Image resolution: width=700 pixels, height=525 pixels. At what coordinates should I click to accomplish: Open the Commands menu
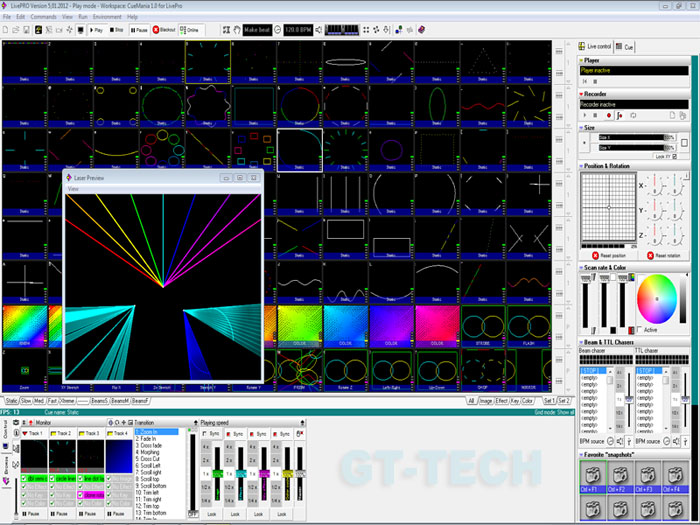click(x=44, y=17)
